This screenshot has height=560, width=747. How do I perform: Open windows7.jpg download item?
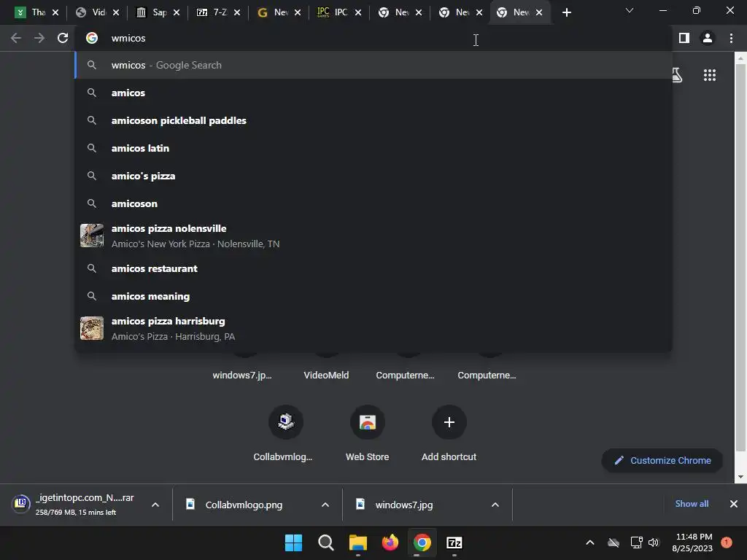[x=404, y=505]
